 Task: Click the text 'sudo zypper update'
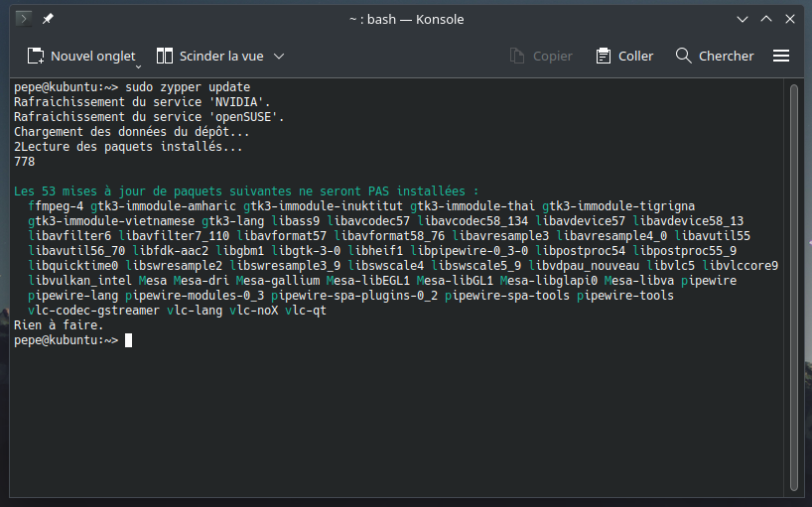pos(188,87)
